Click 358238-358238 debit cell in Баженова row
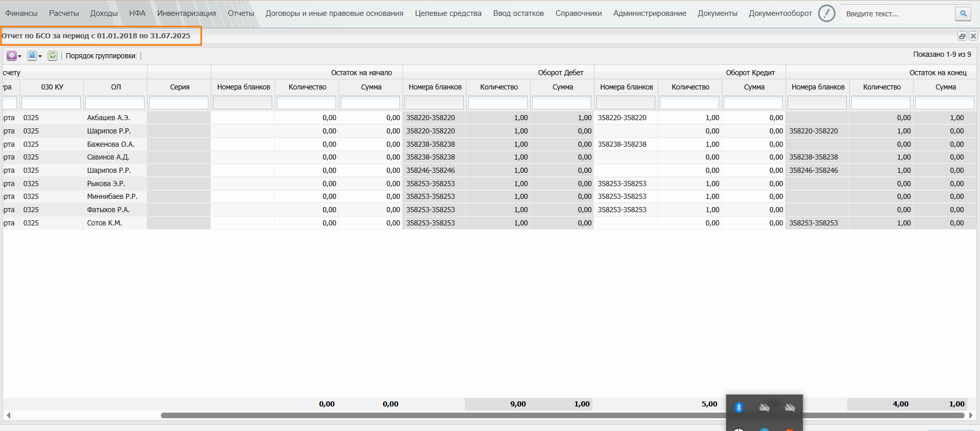The height and width of the screenshot is (431, 980). pyautogui.click(x=431, y=144)
